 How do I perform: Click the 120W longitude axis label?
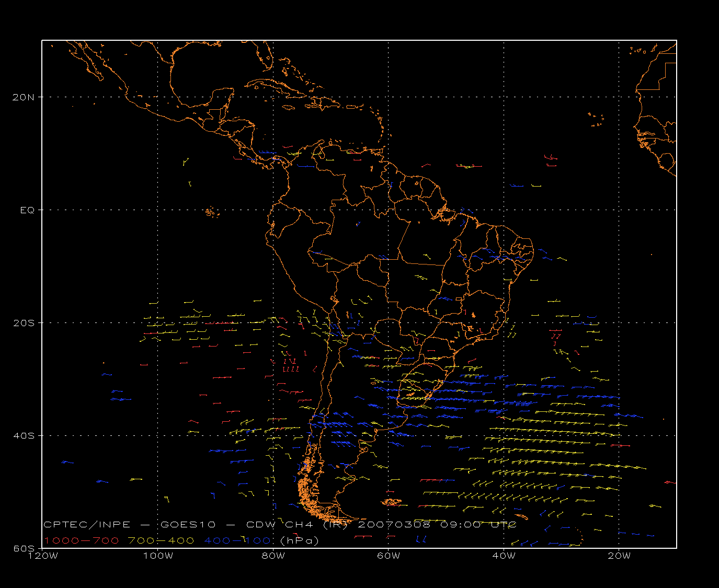tap(42, 556)
